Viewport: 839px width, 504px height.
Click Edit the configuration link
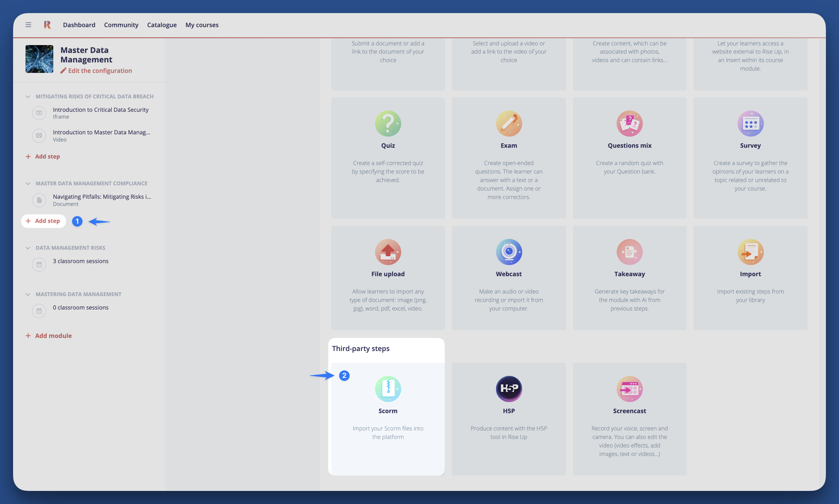click(96, 71)
